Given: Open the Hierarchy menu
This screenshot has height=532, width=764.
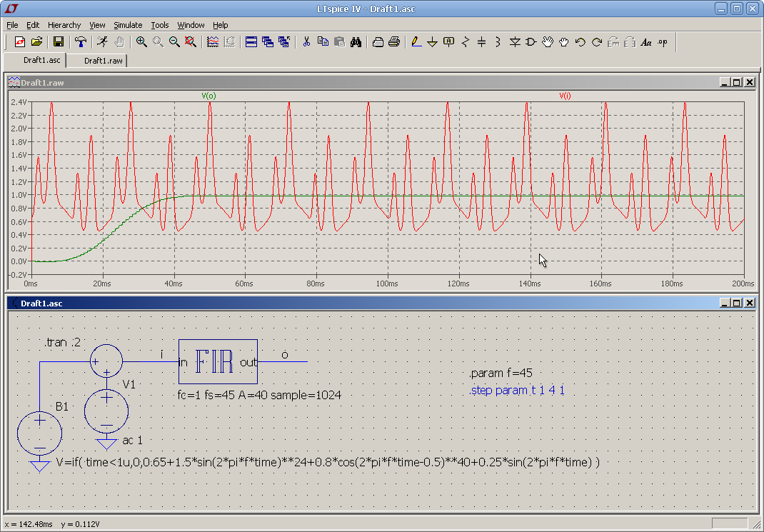Looking at the screenshot, I should 64,25.
